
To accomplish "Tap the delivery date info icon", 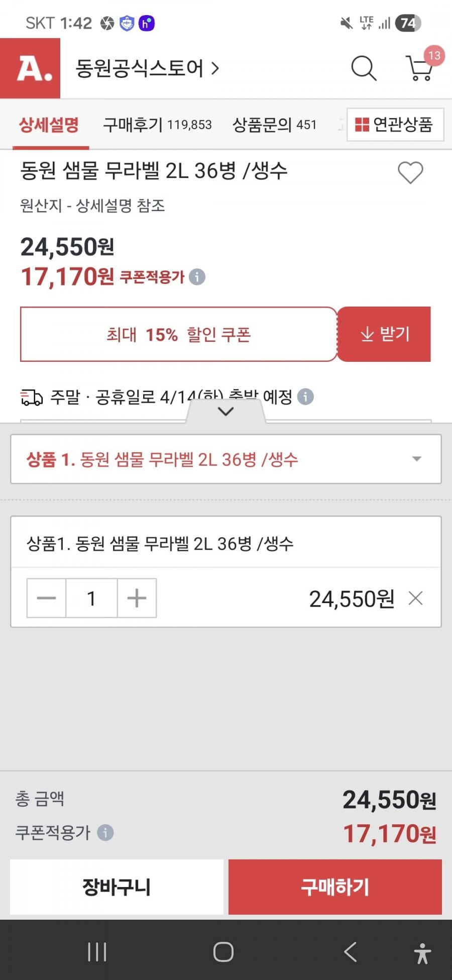I will click(305, 397).
